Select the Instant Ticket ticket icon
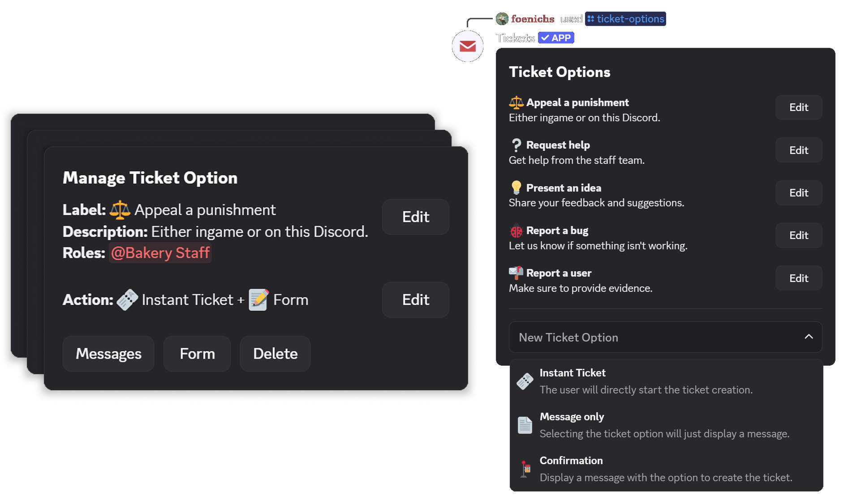This screenshot has height=504, width=848. pos(525,380)
